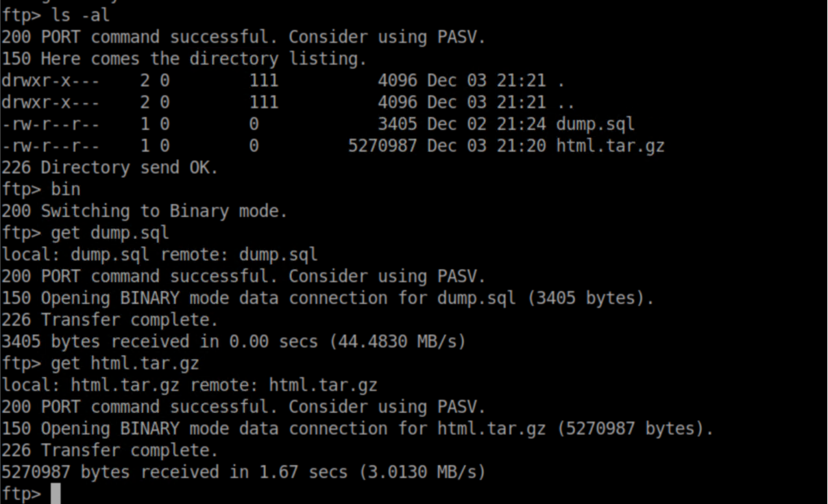Click the '3.0130 MB/s' transfer speed
The image size is (828, 504).
[417, 472]
